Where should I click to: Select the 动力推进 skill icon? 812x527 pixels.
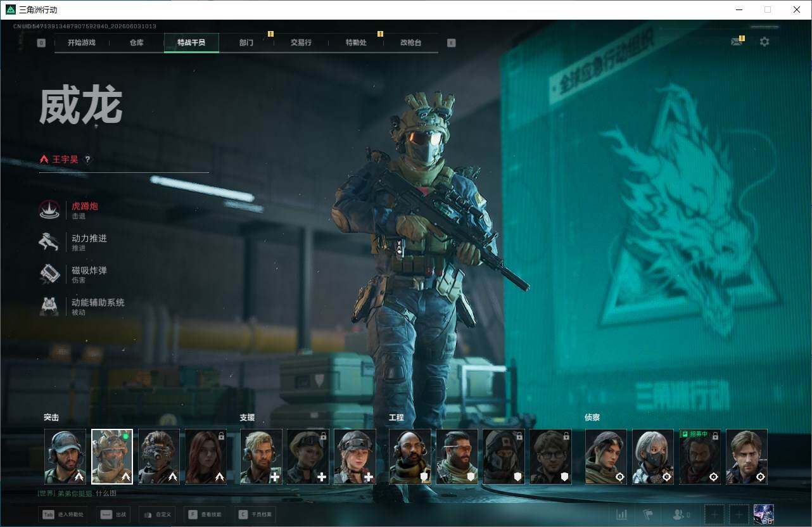point(49,242)
